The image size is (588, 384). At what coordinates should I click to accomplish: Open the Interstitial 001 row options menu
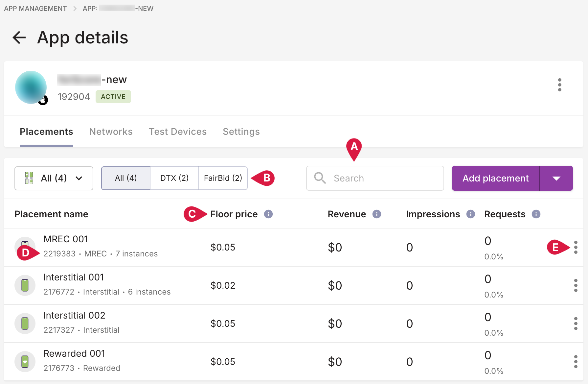[576, 285]
